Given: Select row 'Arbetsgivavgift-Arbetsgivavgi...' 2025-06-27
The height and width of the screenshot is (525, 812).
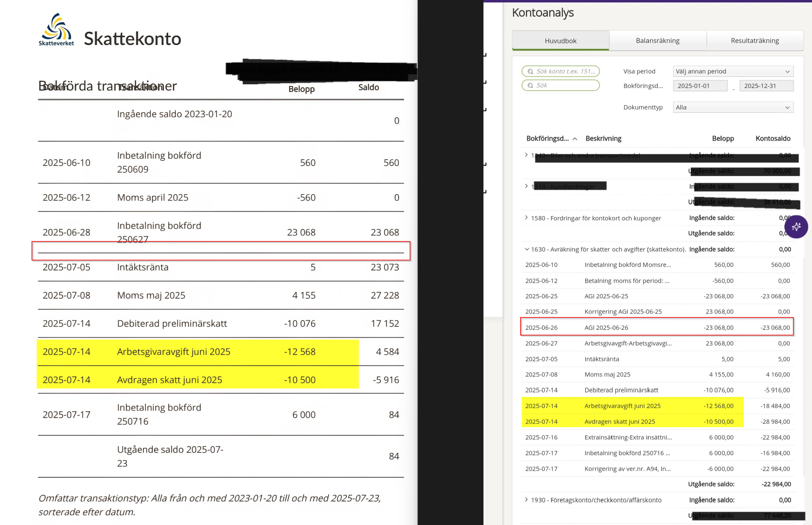Looking at the screenshot, I should [657, 343].
